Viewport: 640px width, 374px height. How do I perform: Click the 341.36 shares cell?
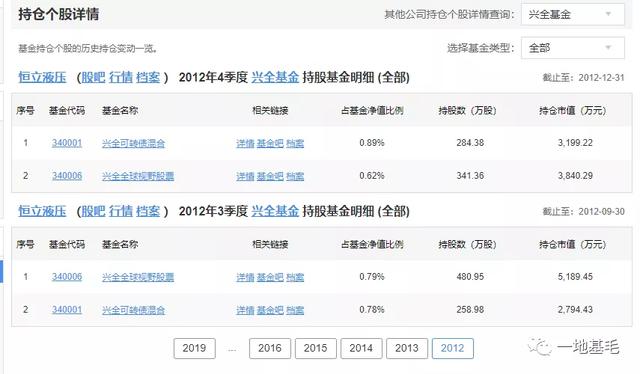coord(470,176)
